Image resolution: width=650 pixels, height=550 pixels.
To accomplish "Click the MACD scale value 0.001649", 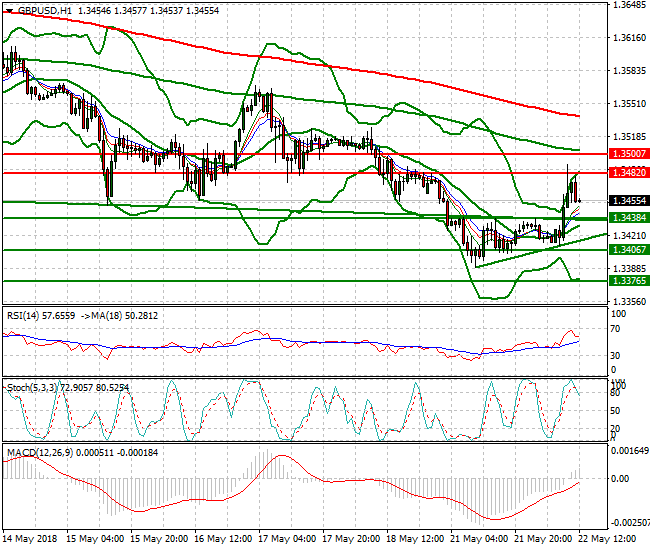I will click(x=630, y=451).
